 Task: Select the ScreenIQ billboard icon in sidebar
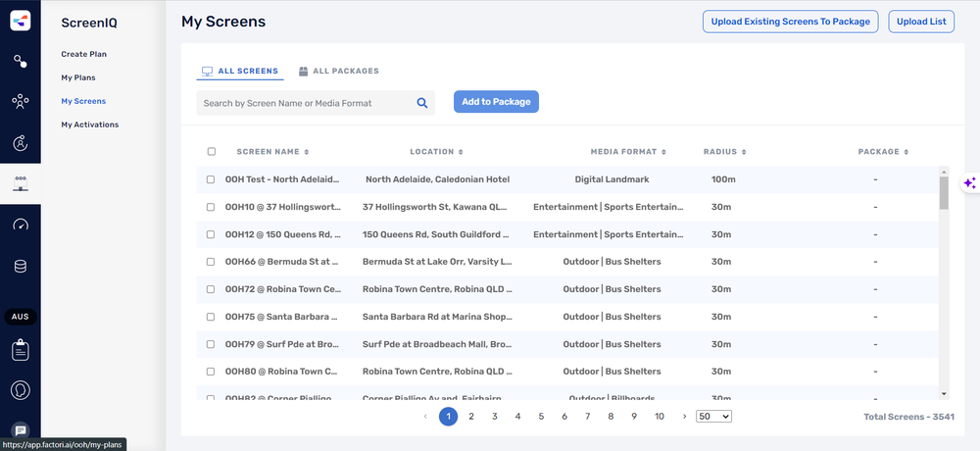(x=20, y=184)
